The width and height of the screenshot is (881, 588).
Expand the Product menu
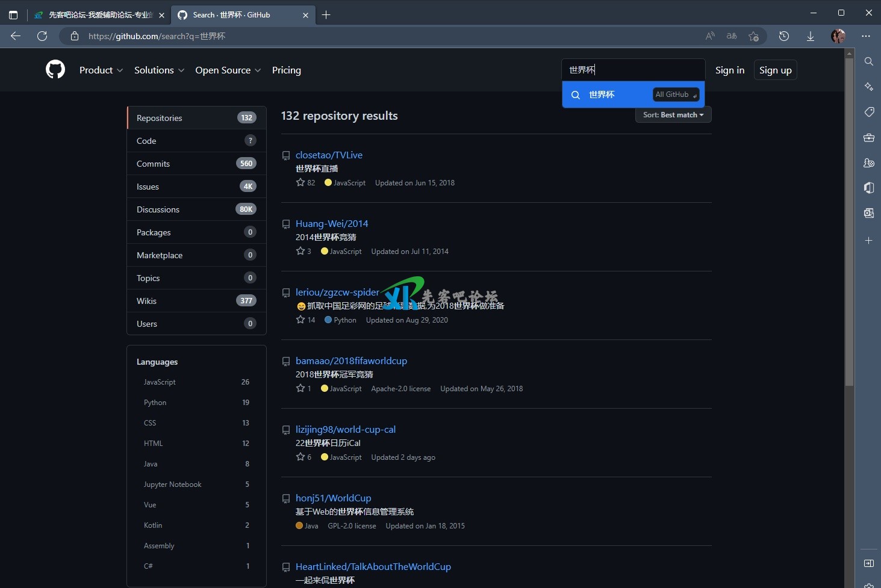click(101, 70)
